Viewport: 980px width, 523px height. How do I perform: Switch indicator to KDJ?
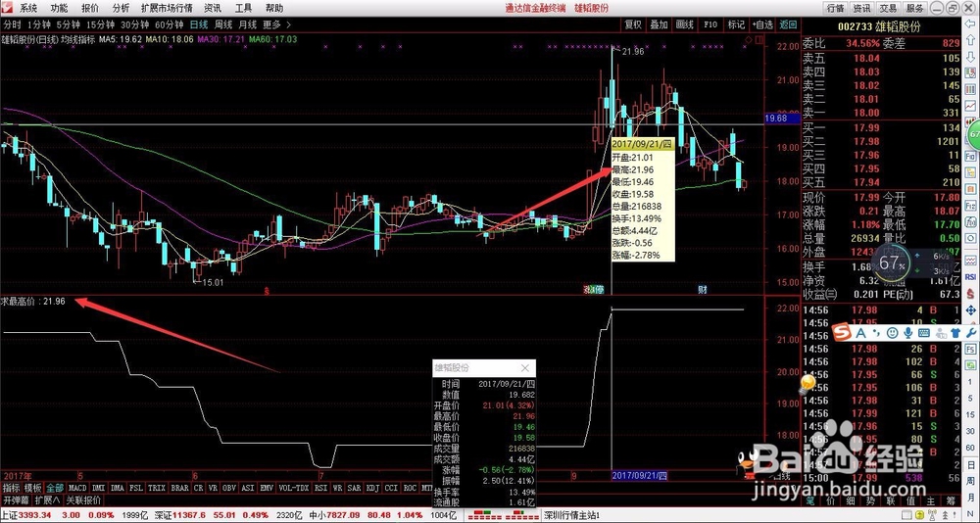coord(373,488)
